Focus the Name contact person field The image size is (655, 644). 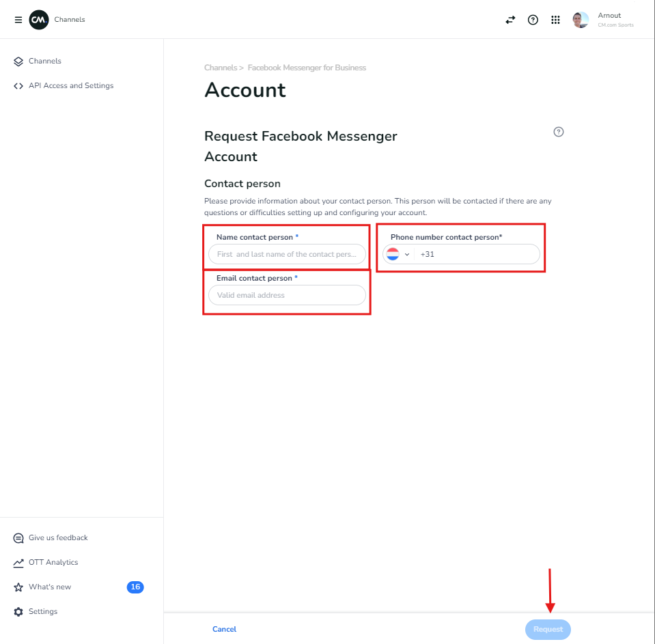[287, 254]
